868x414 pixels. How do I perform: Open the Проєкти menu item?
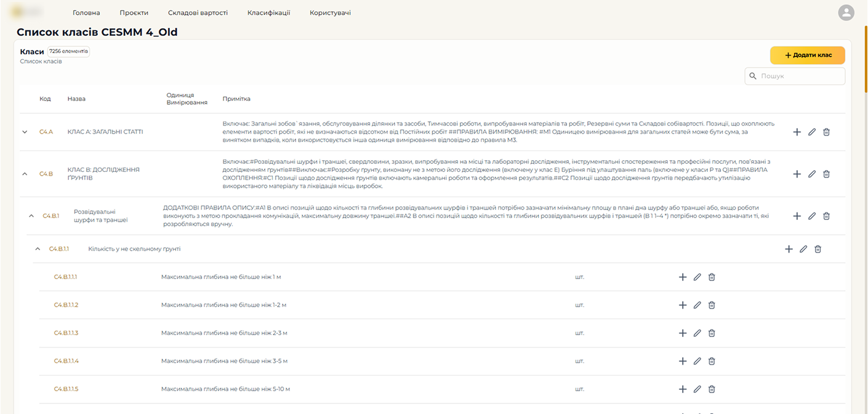point(134,12)
